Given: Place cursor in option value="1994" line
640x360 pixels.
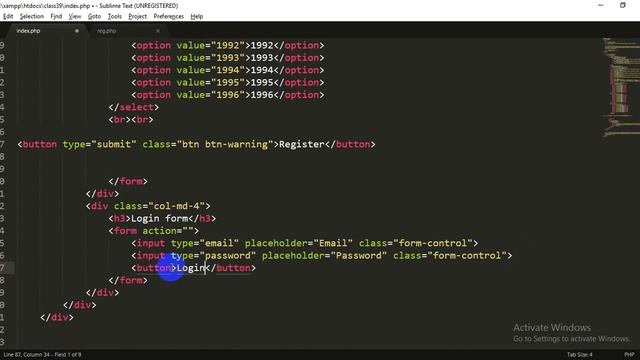Looking at the screenshot, I should pyautogui.click(x=228, y=70).
